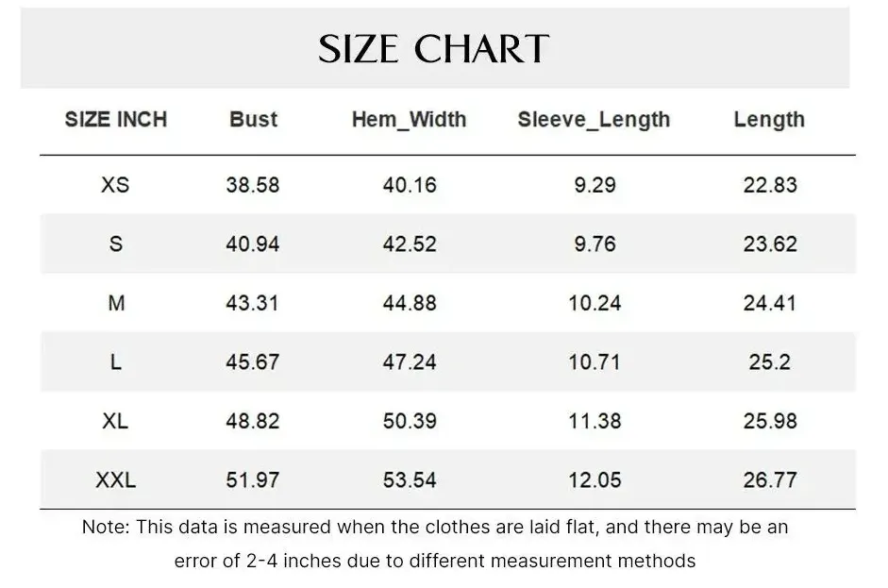Click the XL size row label
The image size is (888, 588).
115,421
